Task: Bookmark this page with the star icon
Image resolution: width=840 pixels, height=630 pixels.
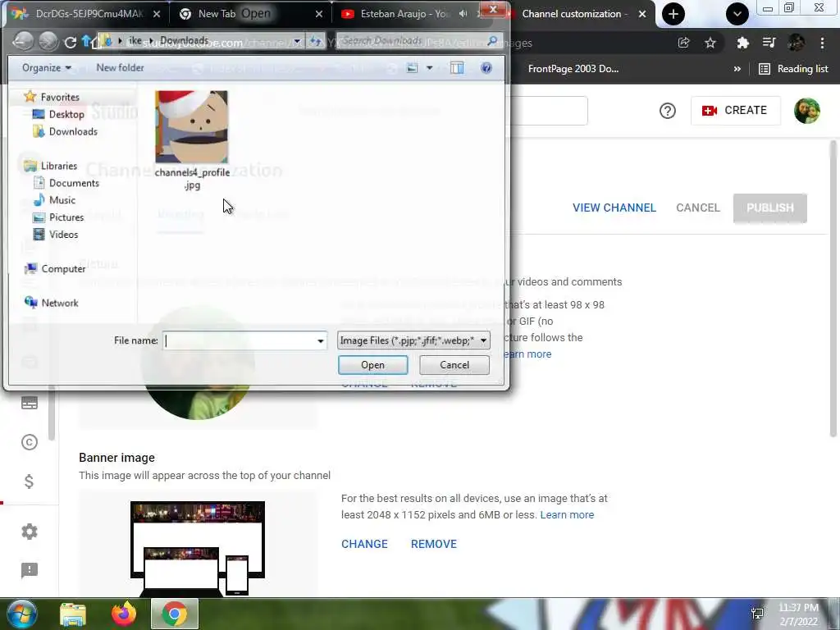Action: click(710, 43)
